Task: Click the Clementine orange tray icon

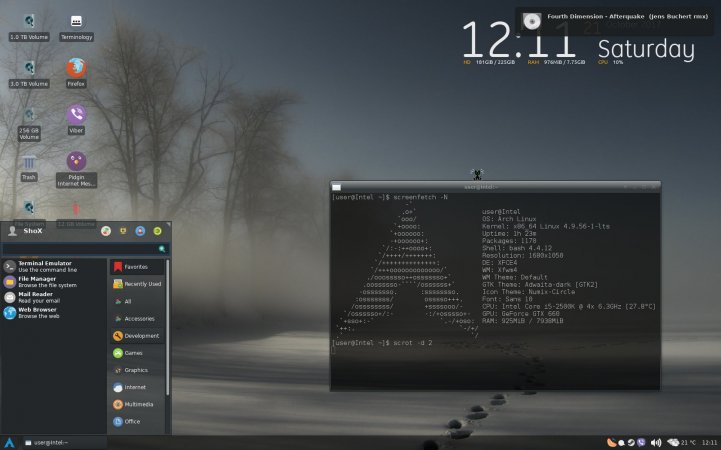Action: tap(611, 443)
